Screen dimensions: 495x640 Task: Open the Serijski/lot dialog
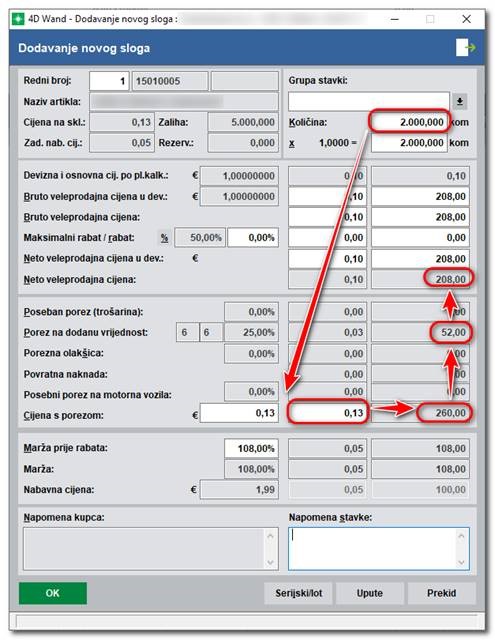(x=298, y=593)
